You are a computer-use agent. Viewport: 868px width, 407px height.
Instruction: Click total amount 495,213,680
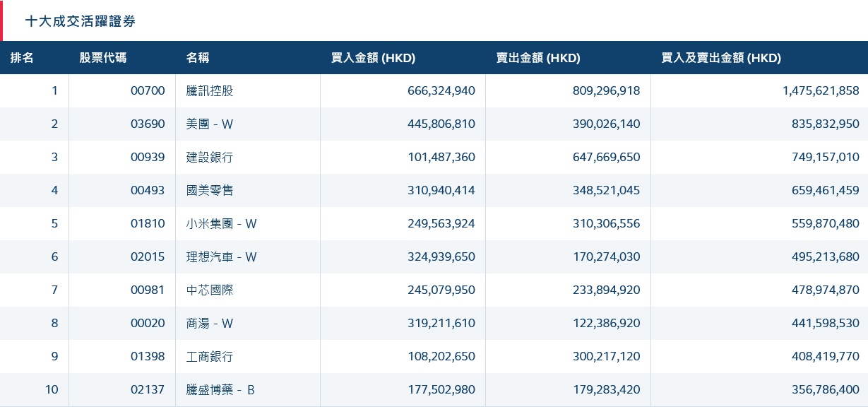coord(826,256)
